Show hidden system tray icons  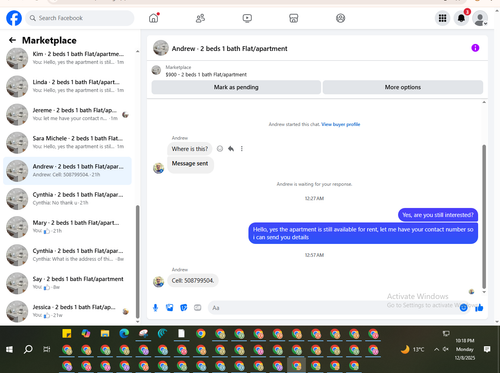(x=436, y=349)
